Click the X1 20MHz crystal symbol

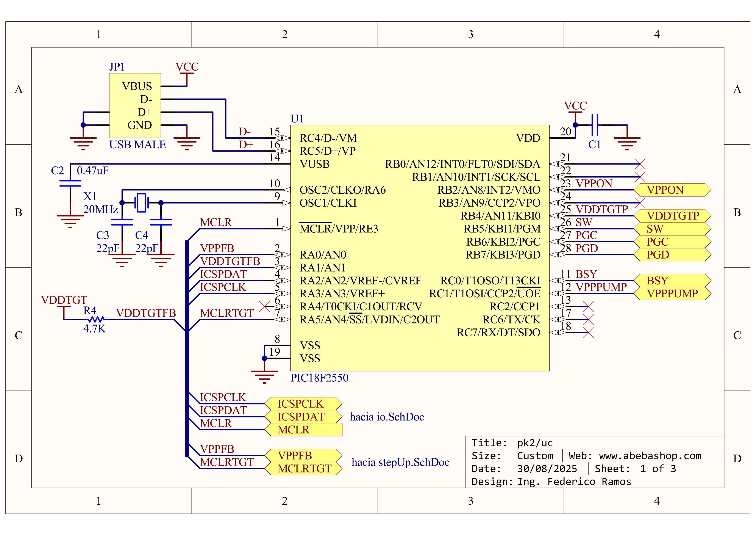142,203
